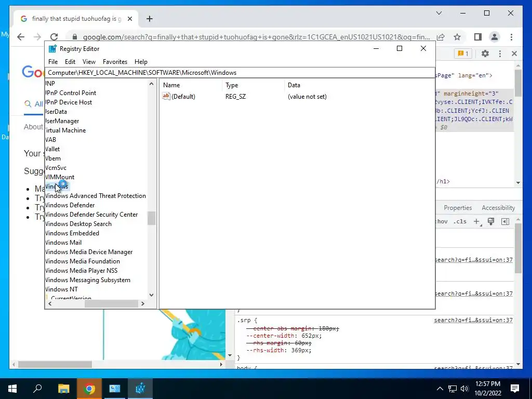Select the Windows Embedded key
This screenshot has width=532, height=399.
tap(72, 233)
